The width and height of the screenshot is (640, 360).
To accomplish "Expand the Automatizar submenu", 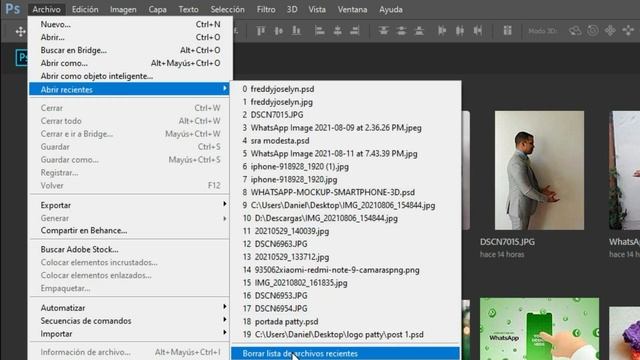I will pyautogui.click(x=130, y=308).
